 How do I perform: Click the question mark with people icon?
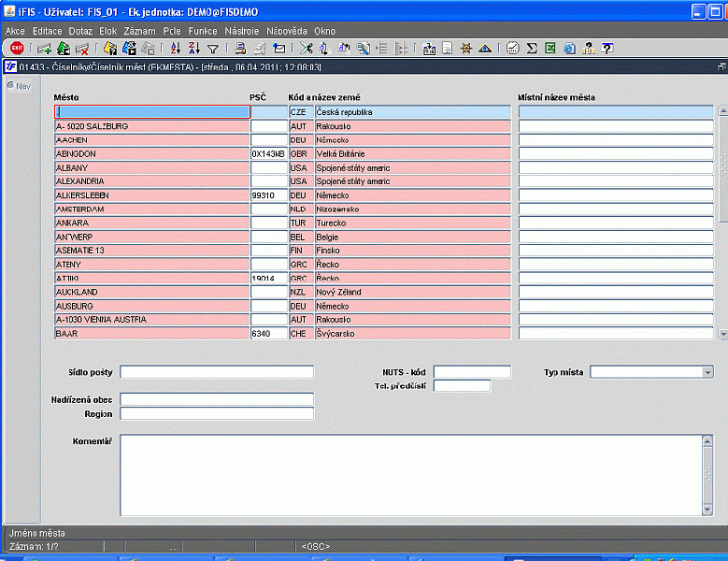coord(588,49)
